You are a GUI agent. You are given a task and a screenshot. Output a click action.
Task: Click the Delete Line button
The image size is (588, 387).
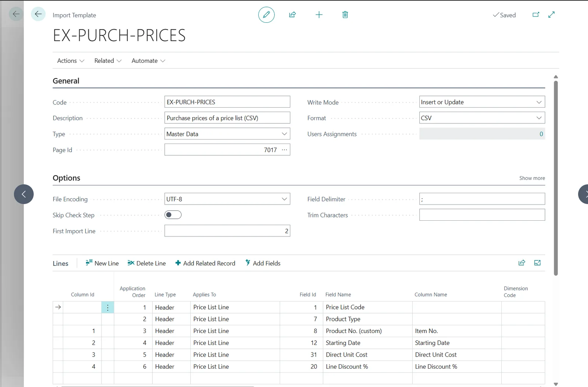pos(147,263)
